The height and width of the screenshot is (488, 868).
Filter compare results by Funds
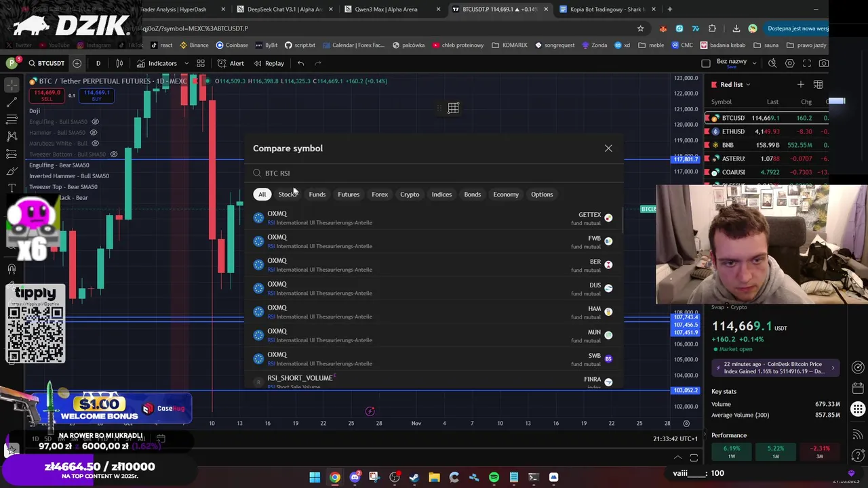317,195
